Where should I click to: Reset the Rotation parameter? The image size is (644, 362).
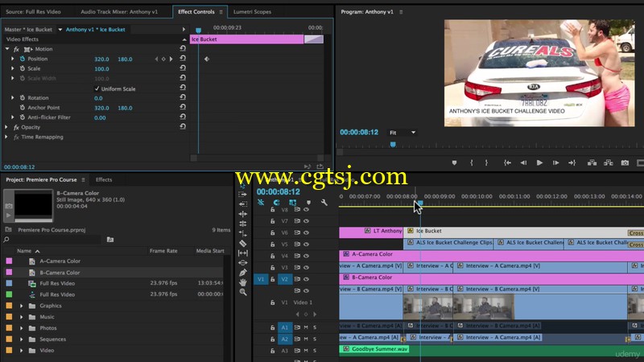coord(183,97)
